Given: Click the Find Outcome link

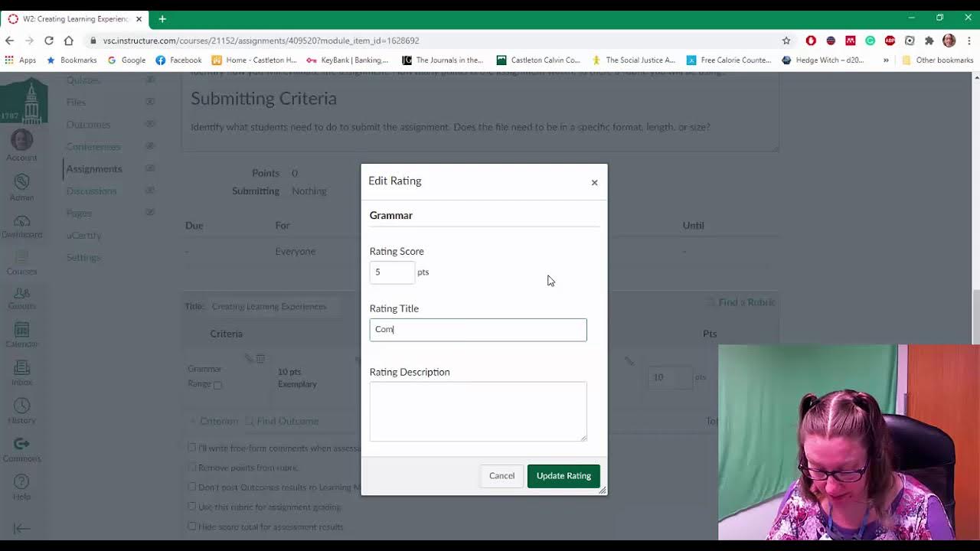Looking at the screenshot, I should (282, 421).
